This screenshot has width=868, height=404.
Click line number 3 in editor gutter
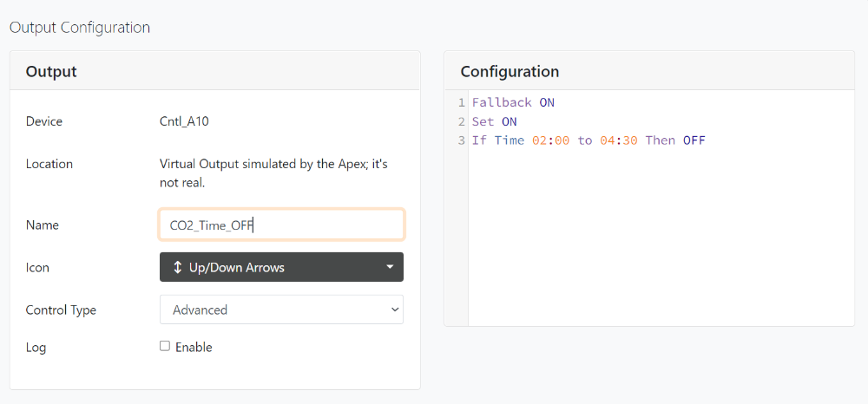462,140
